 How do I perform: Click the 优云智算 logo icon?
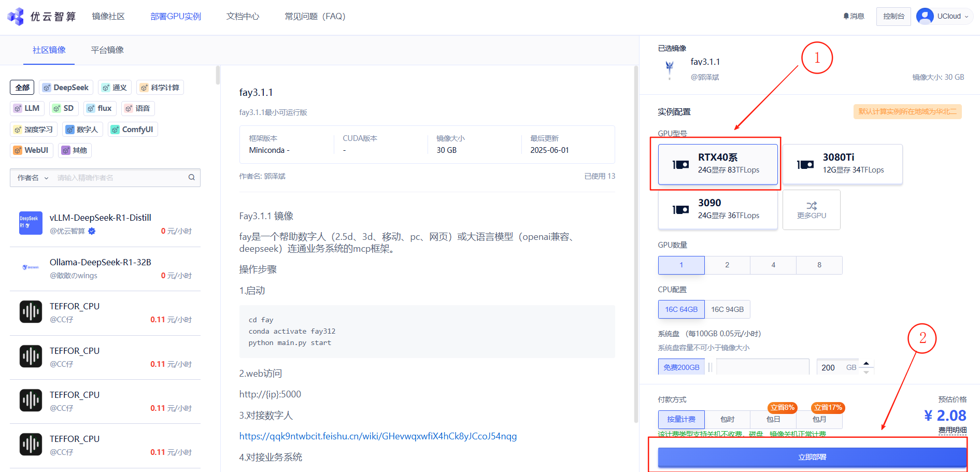[16, 17]
